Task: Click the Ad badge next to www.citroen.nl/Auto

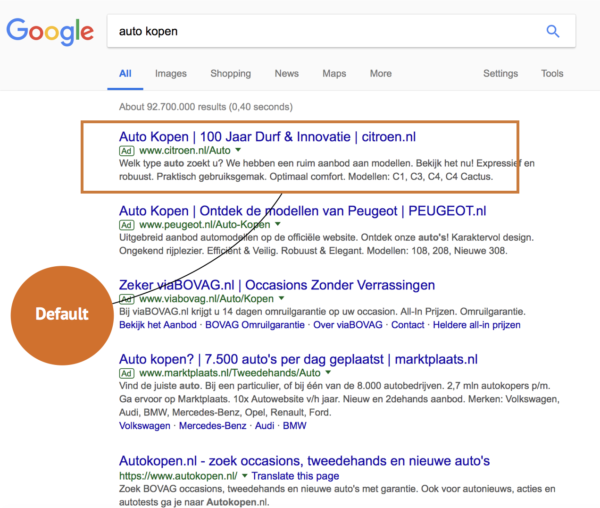Action: click(127, 151)
